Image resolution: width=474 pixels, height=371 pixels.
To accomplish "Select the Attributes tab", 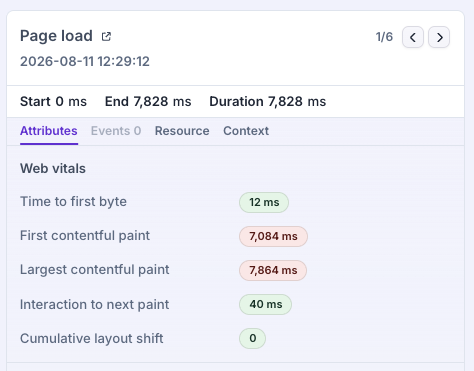I will tap(49, 131).
